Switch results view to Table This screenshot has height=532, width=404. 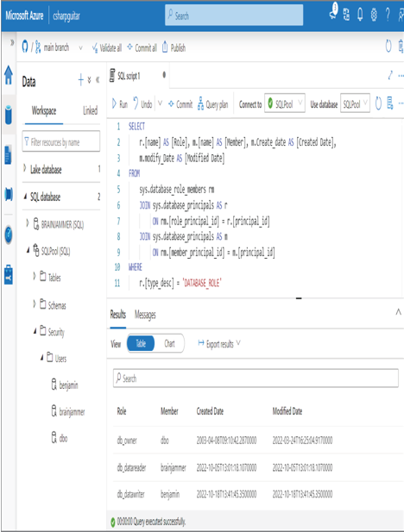coord(141,343)
